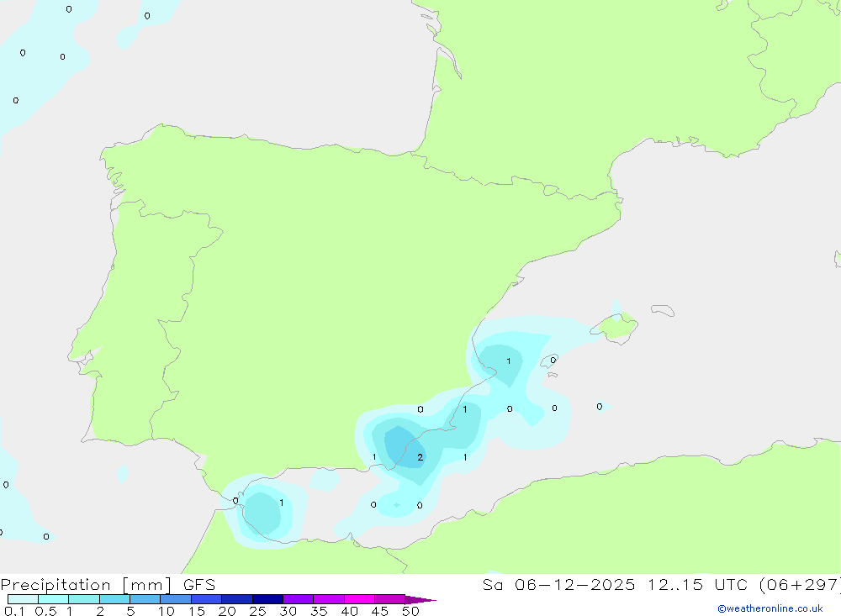This screenshot has width=841, height=616.
Task: Click the '35' legend scale label
Action: click(319, 611)
